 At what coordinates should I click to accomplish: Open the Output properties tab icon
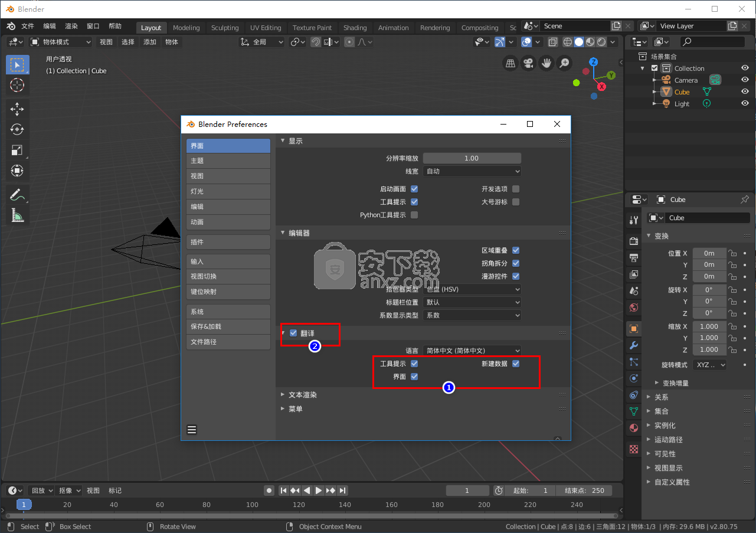point(634,257)
